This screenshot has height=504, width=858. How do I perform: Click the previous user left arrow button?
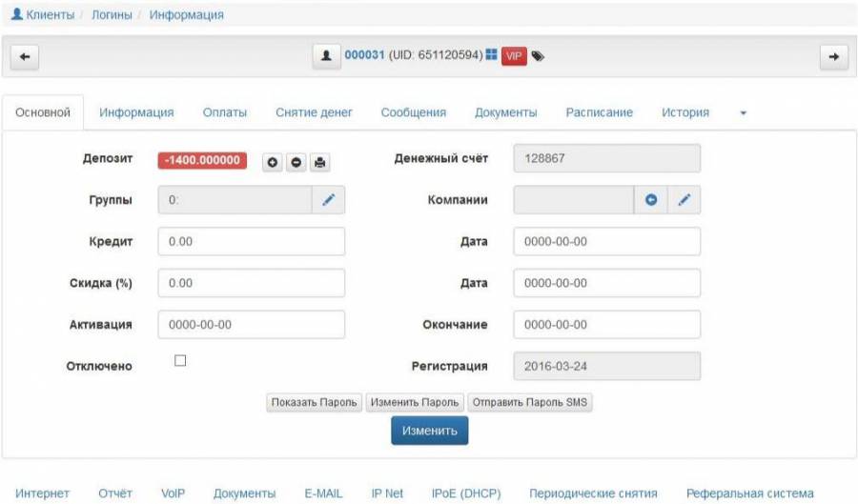click(25, 57)
